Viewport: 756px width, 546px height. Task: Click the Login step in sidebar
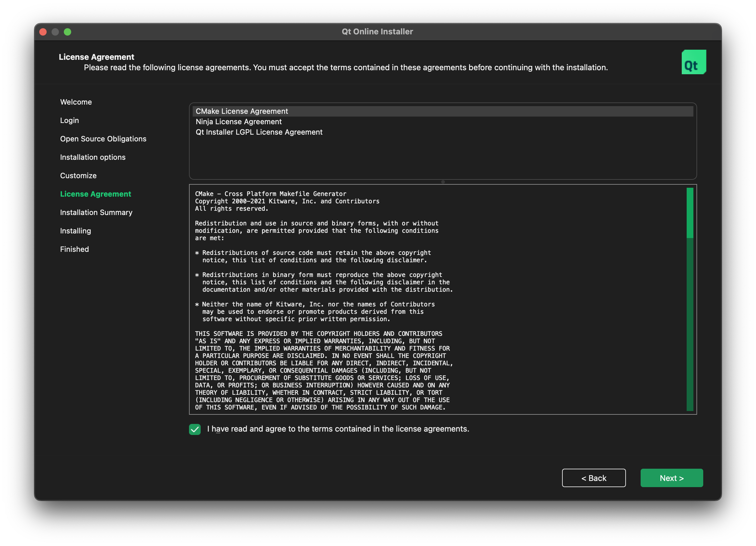click(69, 120)
